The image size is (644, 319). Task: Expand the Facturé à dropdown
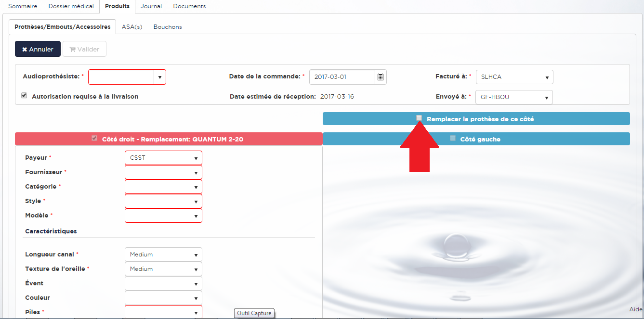(514, 77)
